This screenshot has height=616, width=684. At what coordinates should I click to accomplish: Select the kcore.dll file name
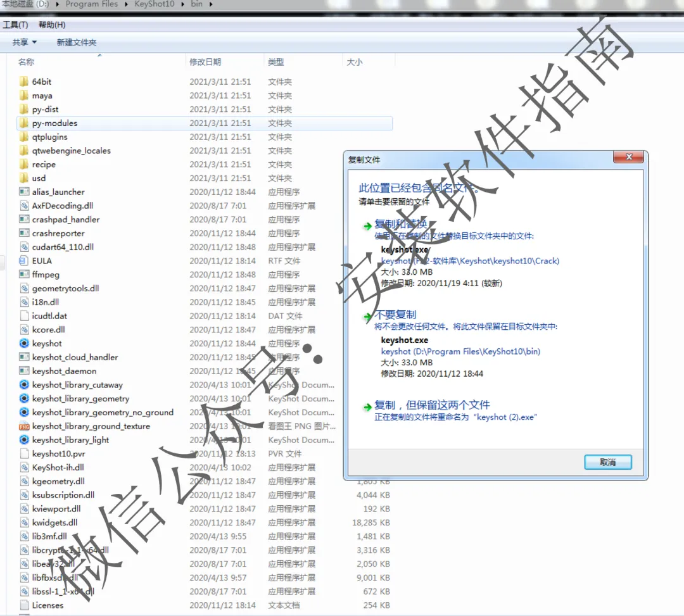48,330
